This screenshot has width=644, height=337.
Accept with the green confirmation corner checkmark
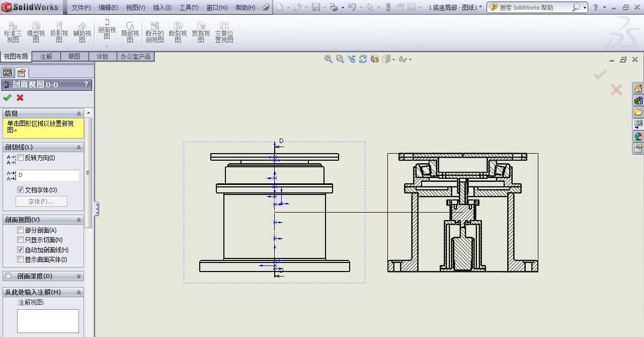pos(600,75)
